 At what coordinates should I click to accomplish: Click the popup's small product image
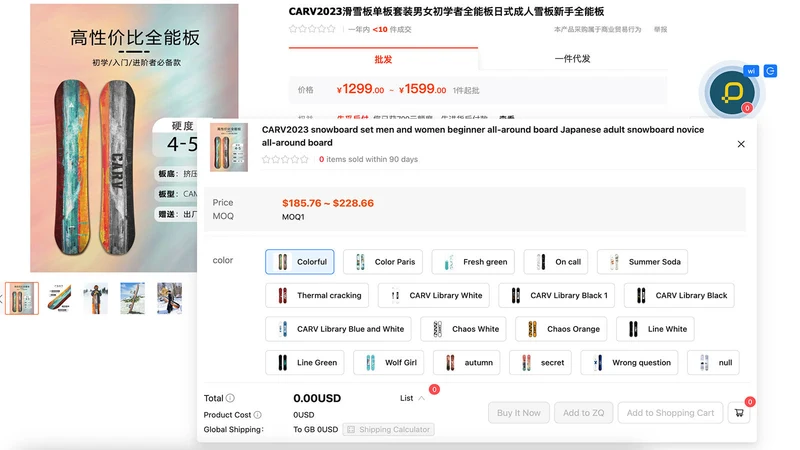click(x=229, y=147)
